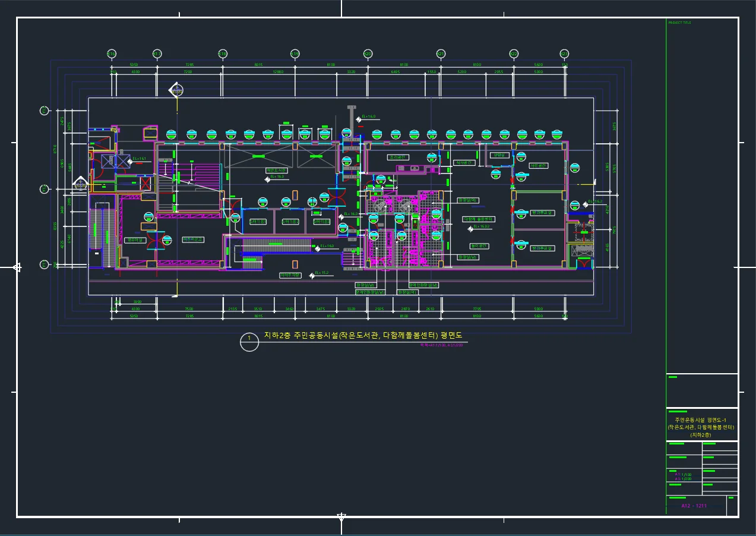Screen dimensions: 756x536
Task: Click the 놀이공간 room label
Action: click(x=479, y=246)
